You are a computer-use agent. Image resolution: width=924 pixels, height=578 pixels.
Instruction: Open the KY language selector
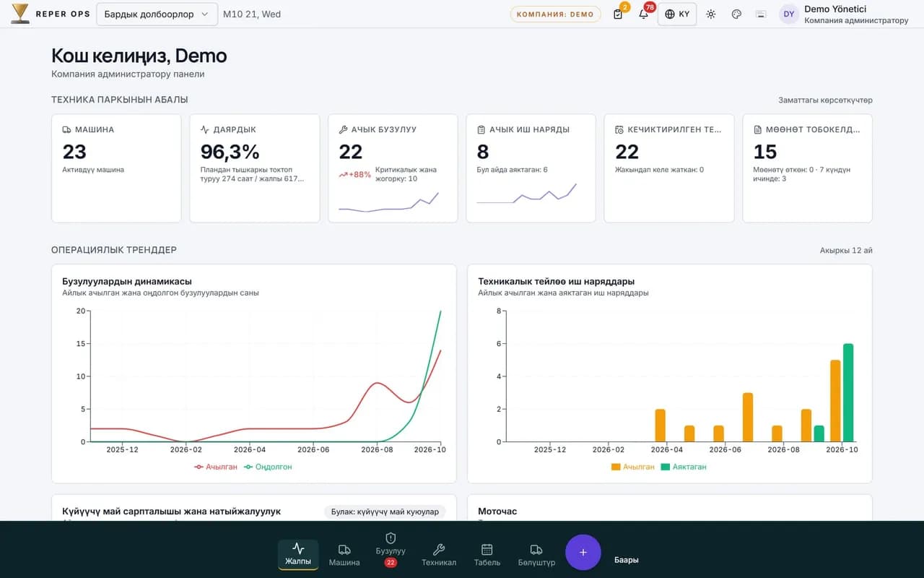coord(677,14)
